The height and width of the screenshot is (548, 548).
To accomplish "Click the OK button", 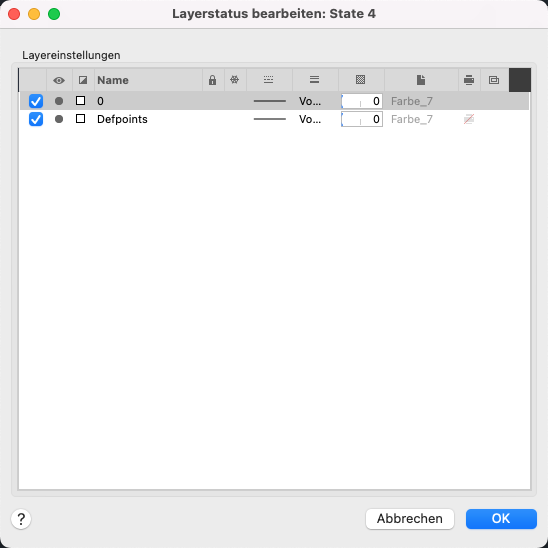I will click(501, 519).
